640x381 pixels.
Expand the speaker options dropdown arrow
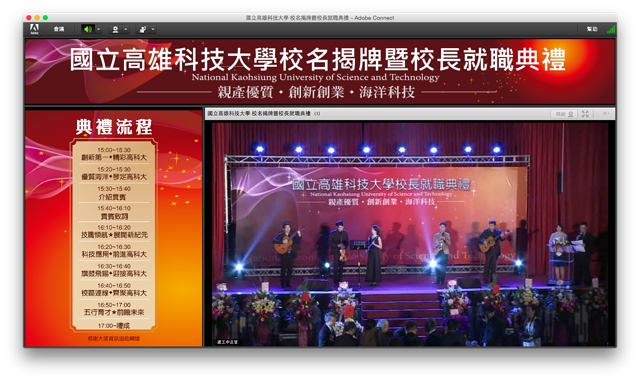[98, 29]
